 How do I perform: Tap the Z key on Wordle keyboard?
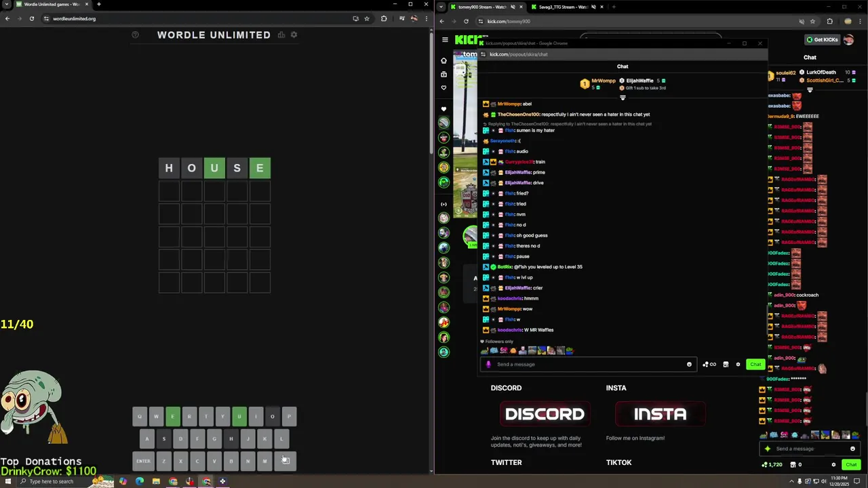point(164,461)
